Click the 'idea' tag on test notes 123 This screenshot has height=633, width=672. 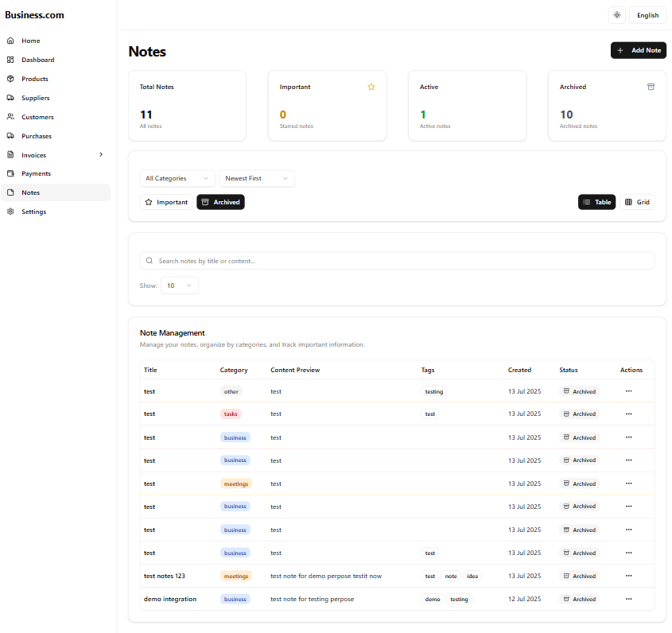click(472, 576)
